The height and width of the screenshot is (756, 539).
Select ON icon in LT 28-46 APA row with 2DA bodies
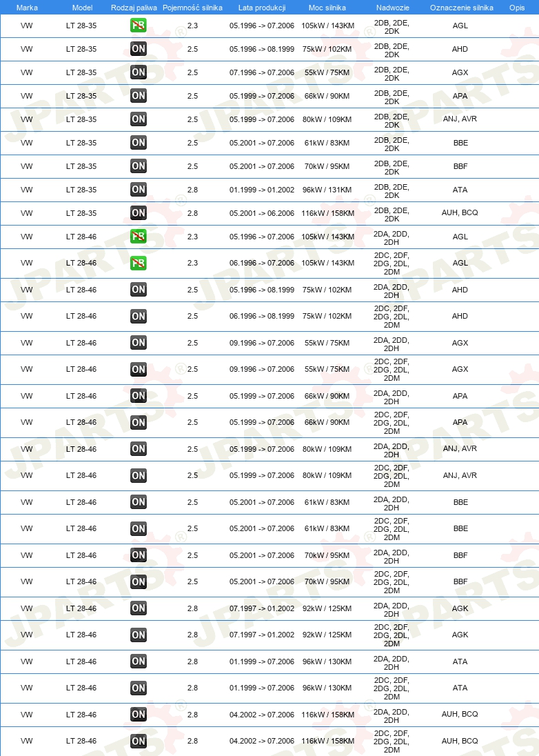tap(139, 396)
